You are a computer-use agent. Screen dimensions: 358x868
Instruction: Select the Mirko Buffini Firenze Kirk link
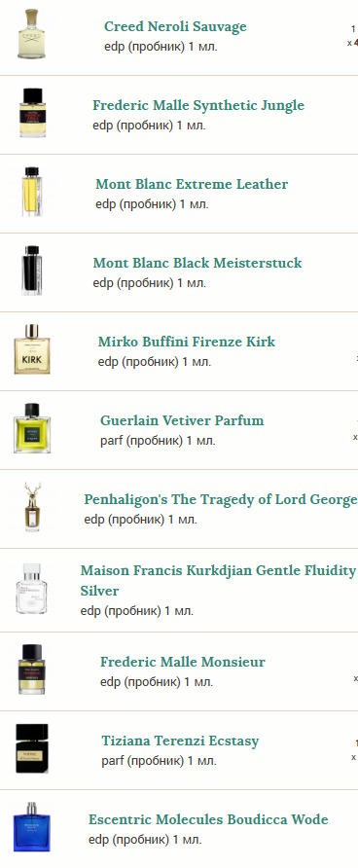(187, 342)
